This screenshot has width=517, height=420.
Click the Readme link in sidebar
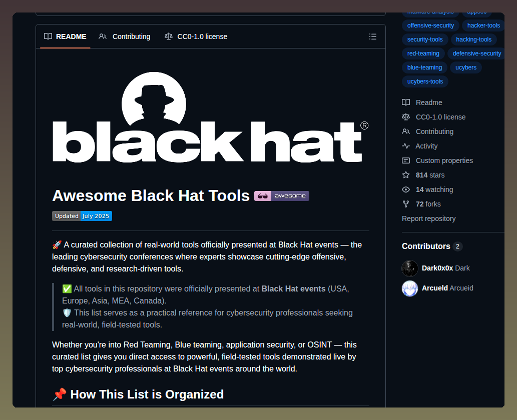[428, 102]
